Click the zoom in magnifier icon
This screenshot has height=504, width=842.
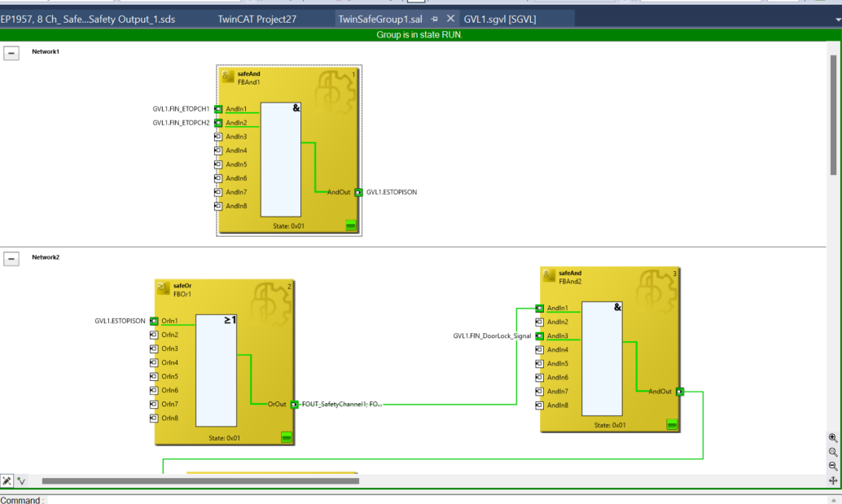pos(833,438)
